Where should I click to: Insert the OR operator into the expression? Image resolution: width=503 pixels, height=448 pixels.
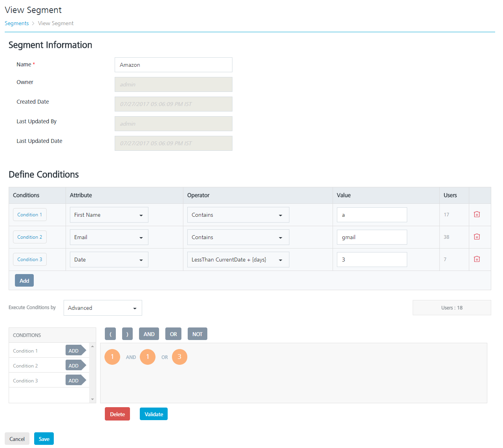(173, 334)
